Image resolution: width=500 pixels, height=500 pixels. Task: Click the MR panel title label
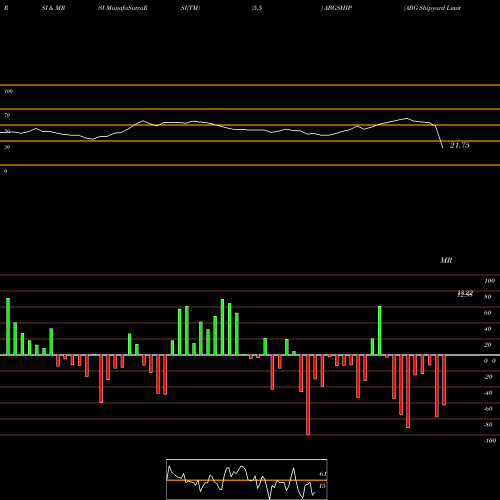(446, 260)
